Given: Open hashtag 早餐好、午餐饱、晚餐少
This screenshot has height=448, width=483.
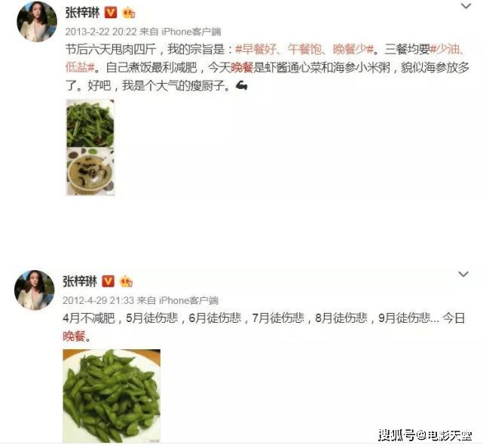Looking at the screenshot, I should 304,49.
